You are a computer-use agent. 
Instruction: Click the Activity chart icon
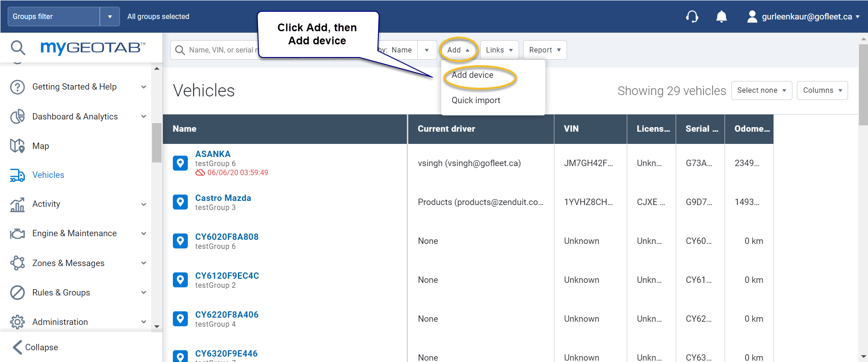point(17,204)
